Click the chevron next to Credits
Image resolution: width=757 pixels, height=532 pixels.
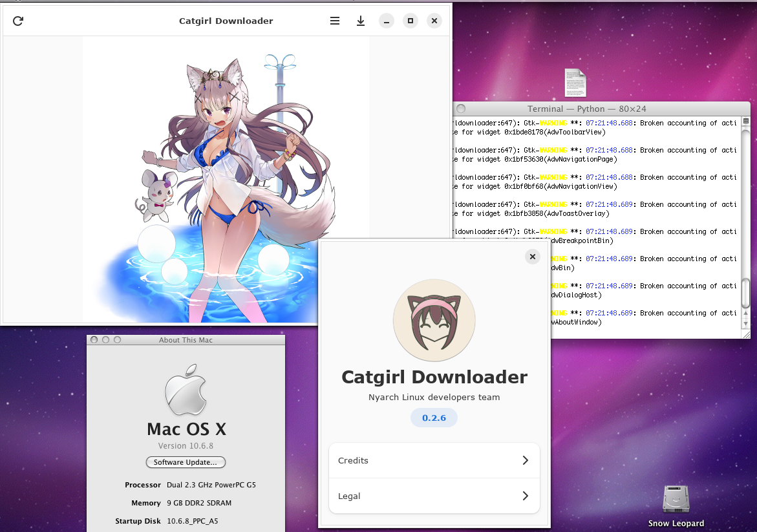click(524, 460)
